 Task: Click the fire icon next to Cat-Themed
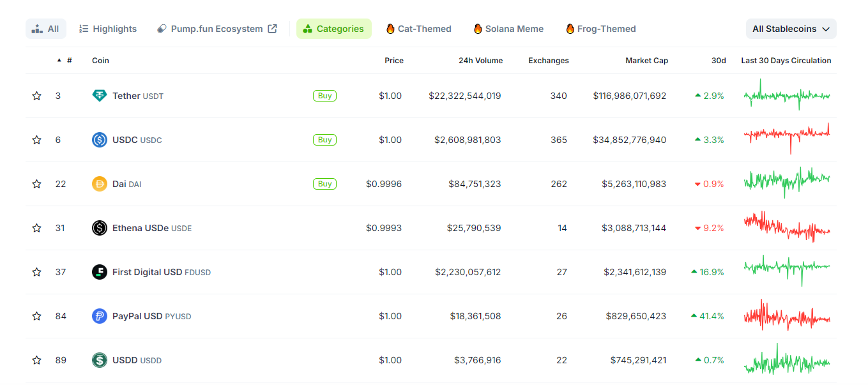390,29
